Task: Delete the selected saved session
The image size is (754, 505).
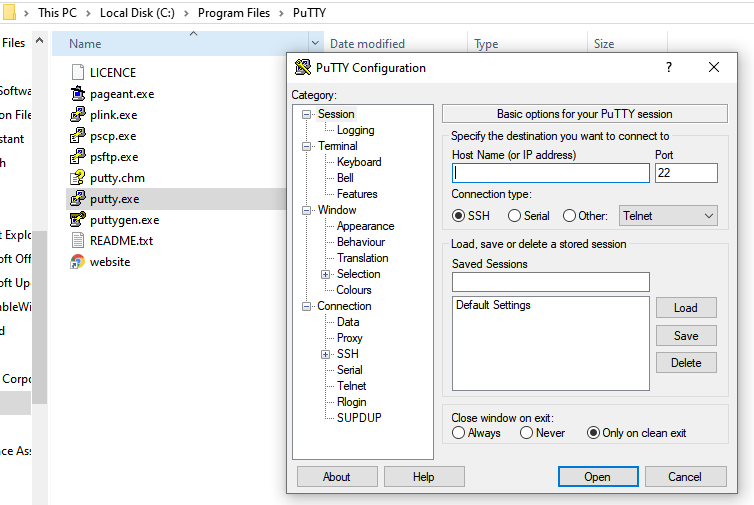Action: (686, 363)
